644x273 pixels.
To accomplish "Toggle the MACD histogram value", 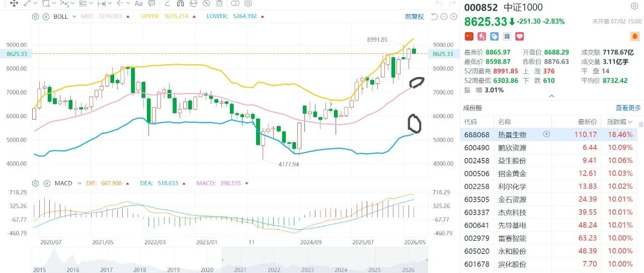I will click(219, 183).
